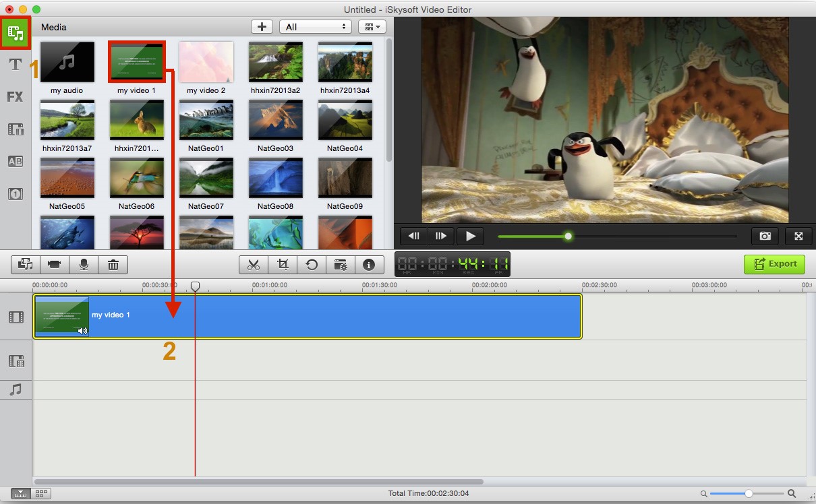
Task: Select the NatGeo09 thumbnail
Action: point(345,179)
